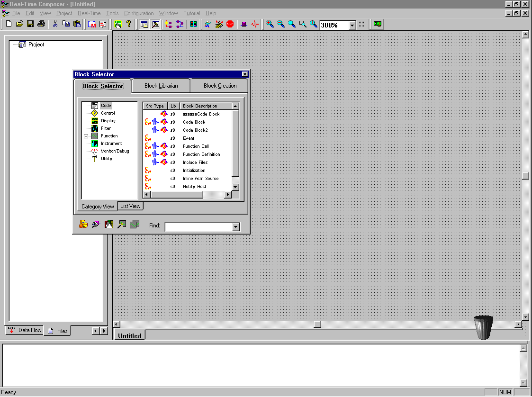Click the two overlapping waveform blocks icon
The image size is (532, 397).
(x=135, y=224)
